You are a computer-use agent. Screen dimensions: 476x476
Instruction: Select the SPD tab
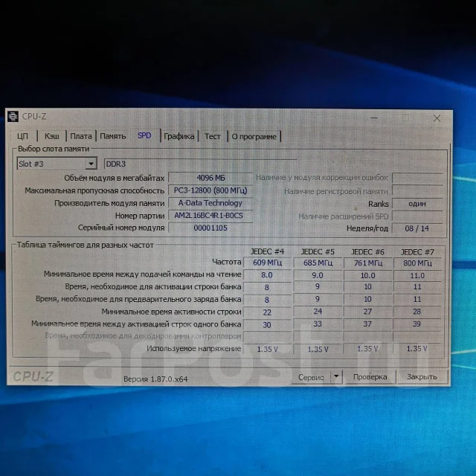click(x=144, y=135)
